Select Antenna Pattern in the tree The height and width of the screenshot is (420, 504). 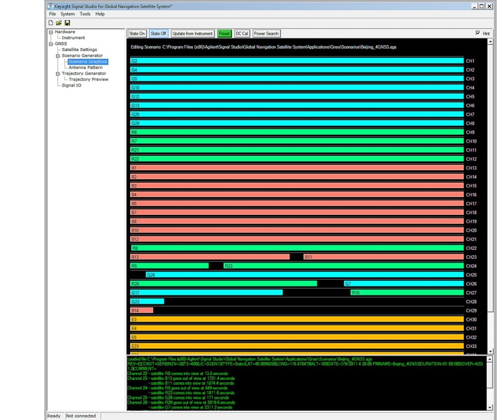click(85, 68)
